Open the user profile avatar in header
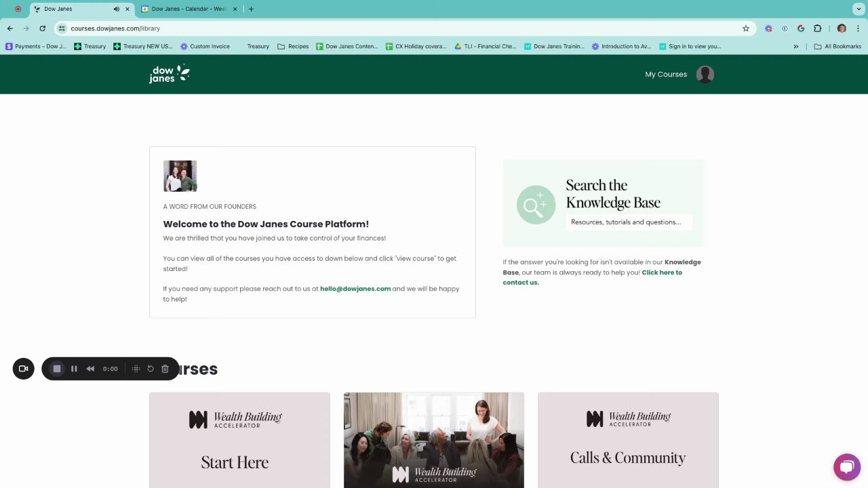 (x=705, y=75)
